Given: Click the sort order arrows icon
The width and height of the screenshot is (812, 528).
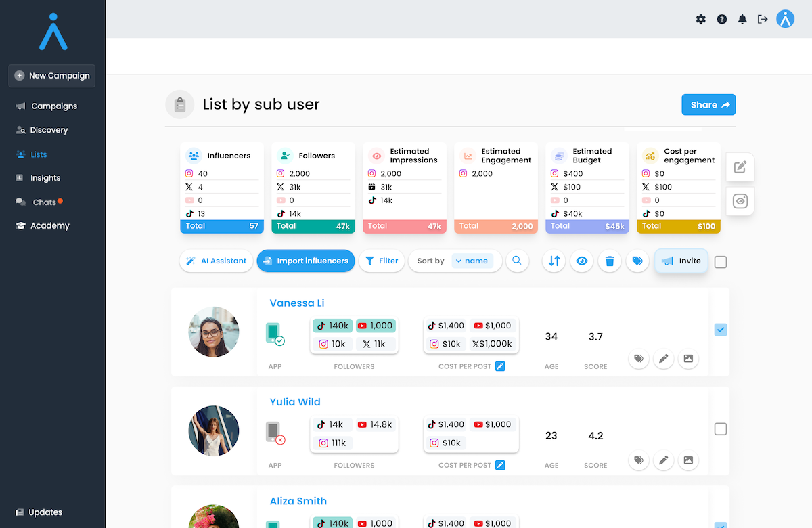Looking at the screenshot, I should pyautogui.click(x=554, y=261).
